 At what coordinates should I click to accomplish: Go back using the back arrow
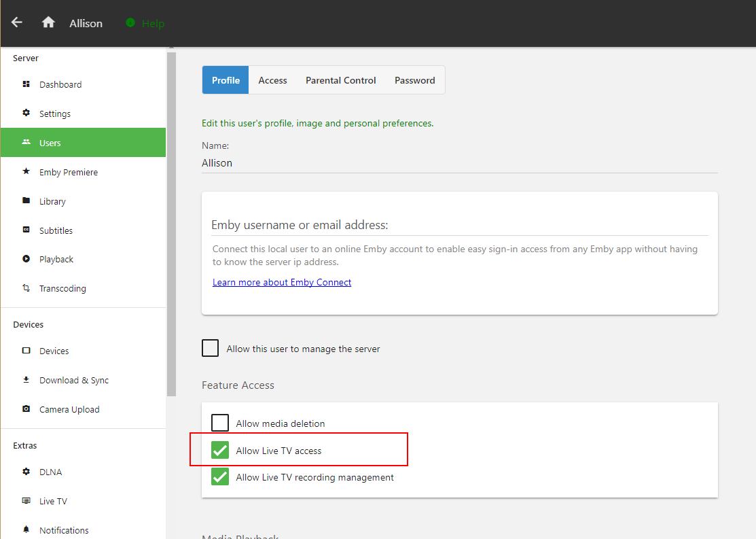click(17, 22)
